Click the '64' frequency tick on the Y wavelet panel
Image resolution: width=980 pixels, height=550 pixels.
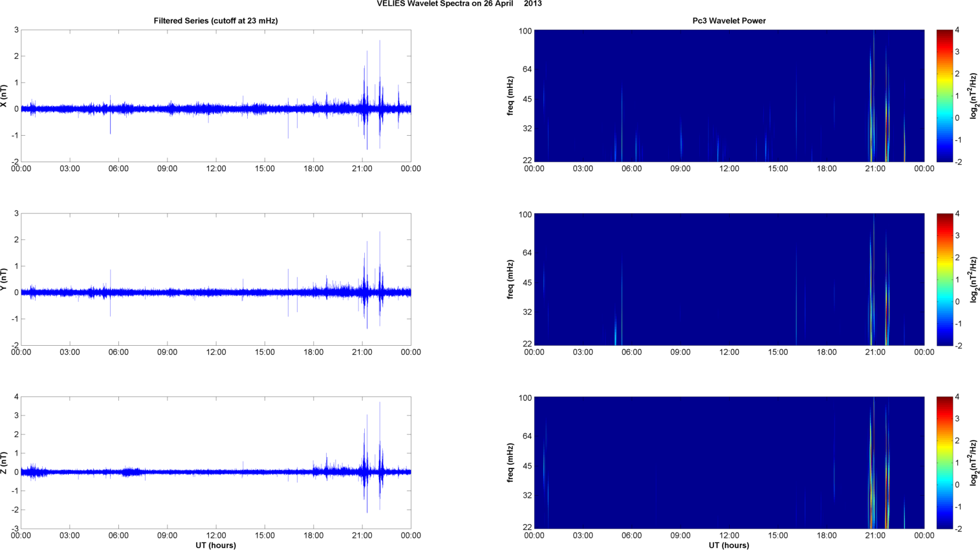[527, 253]
